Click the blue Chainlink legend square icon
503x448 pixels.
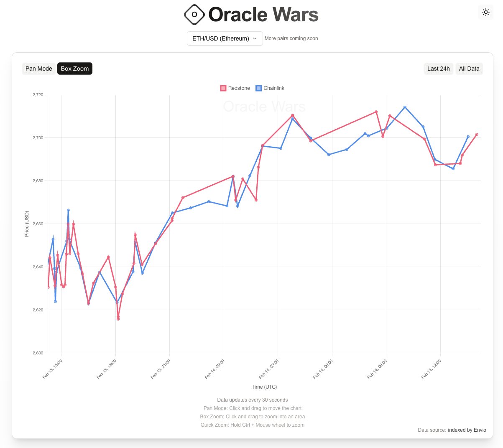[x=259, y=88]
